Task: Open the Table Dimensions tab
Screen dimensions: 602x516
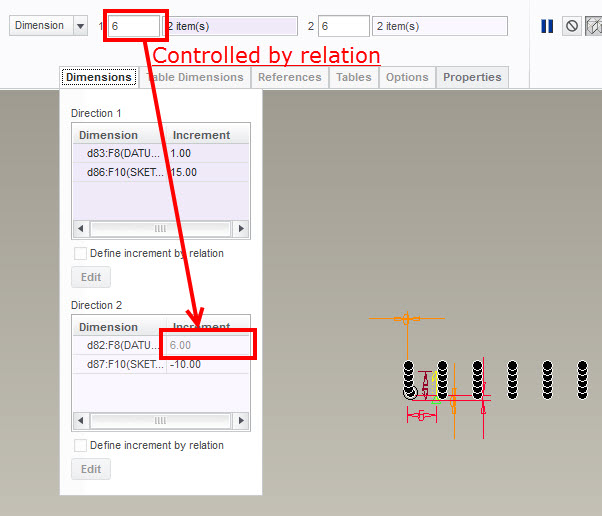Action: 195,77
